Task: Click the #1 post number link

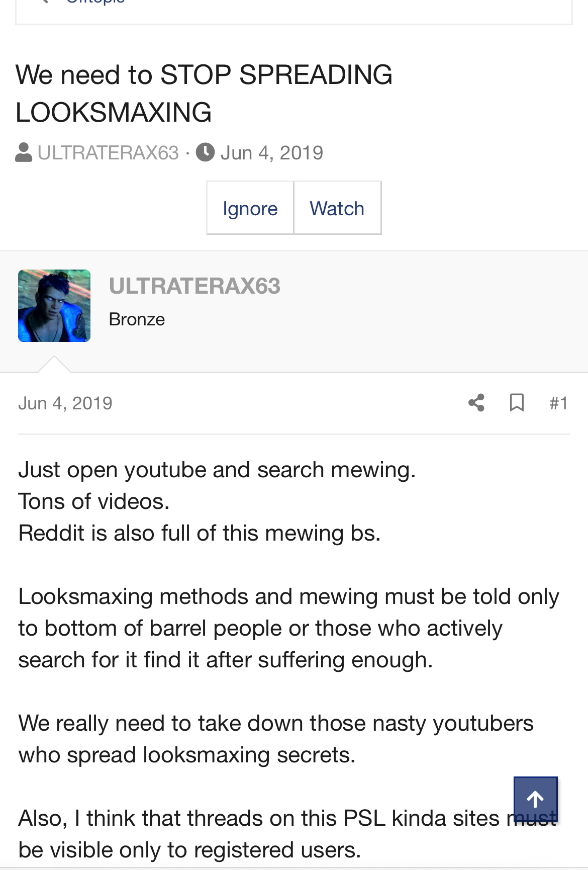Action: [558, 403]
